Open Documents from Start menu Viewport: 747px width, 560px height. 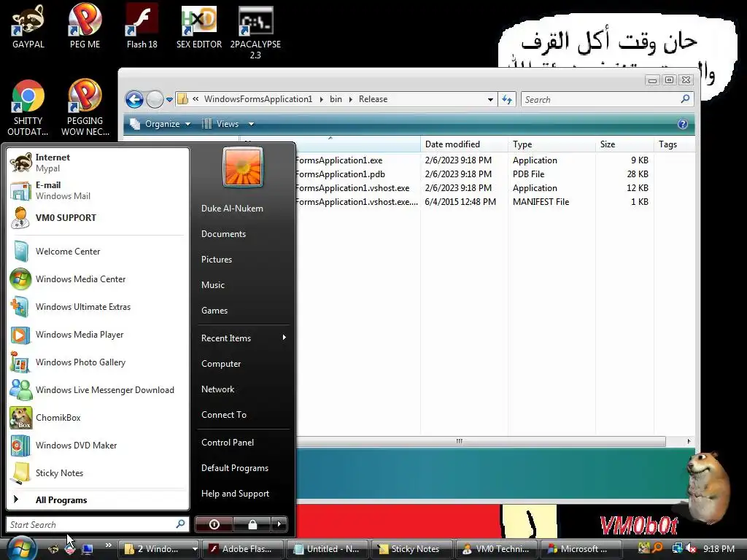[244, 234]
